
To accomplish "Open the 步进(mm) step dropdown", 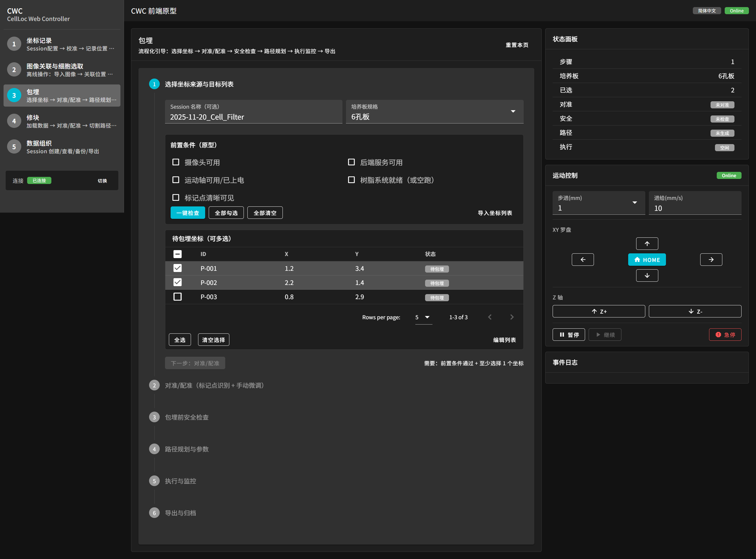I will (599, 203).
